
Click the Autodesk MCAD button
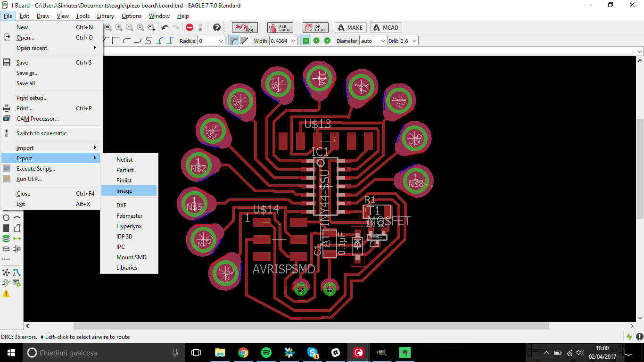tap(386, 27)
